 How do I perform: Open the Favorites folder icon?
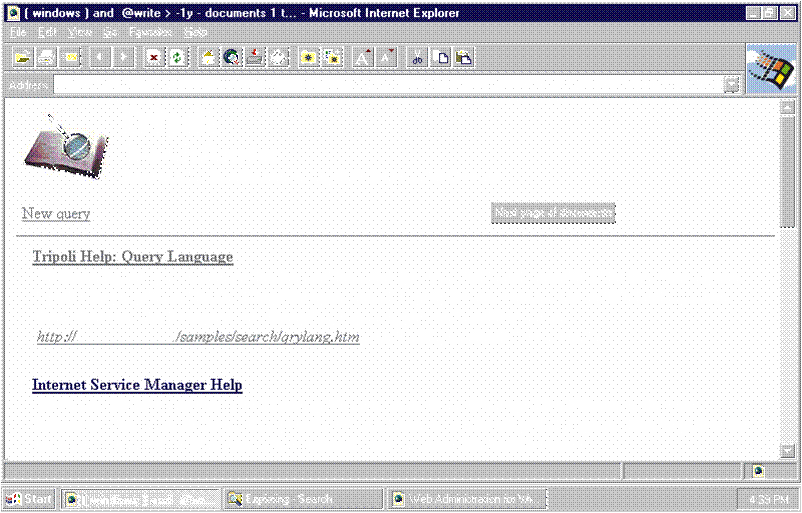pyautogui.click(x=308, y=57)
